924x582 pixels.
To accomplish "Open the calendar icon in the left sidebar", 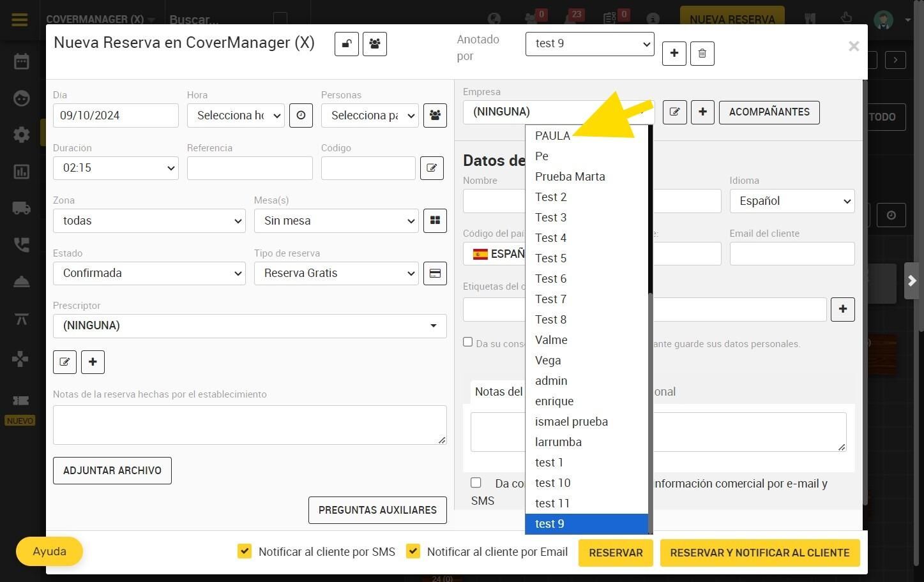I will 21,62.
